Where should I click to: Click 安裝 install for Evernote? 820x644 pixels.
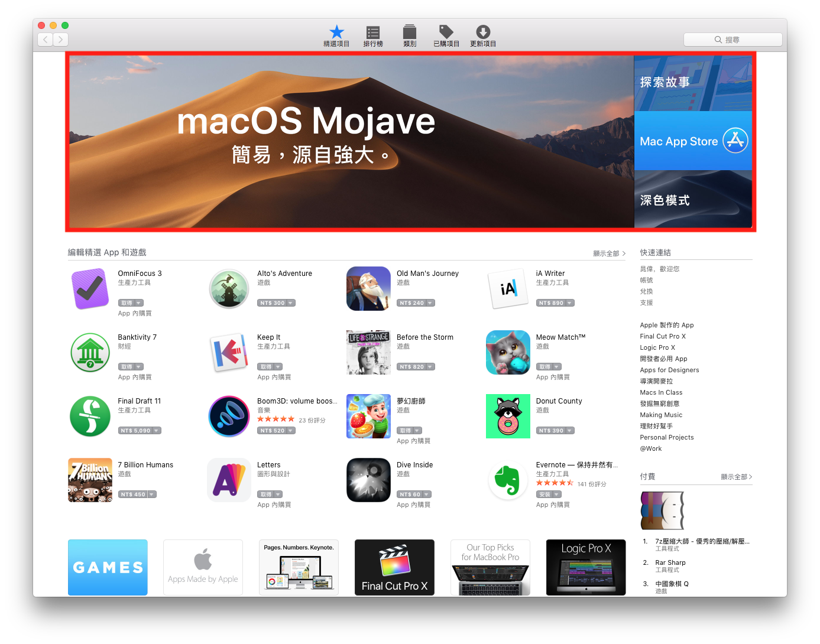[544, 495]
